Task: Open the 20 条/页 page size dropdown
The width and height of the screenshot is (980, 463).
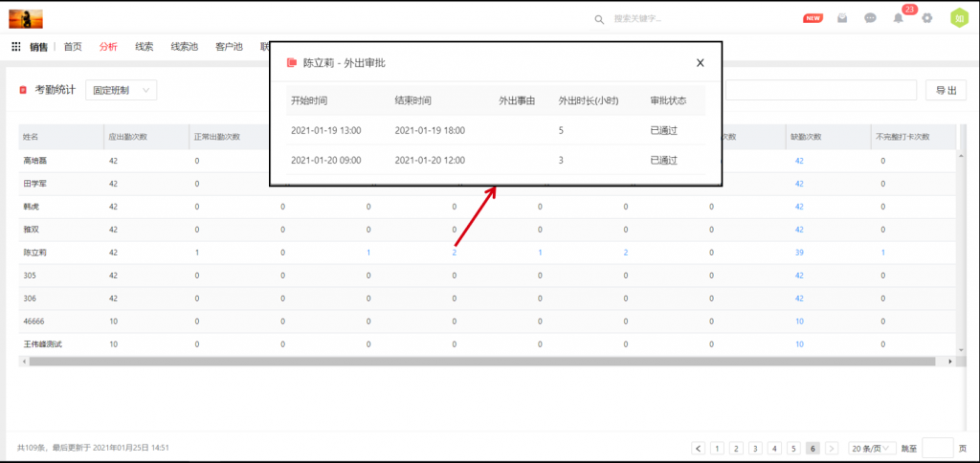Action: tap(872, 448)
